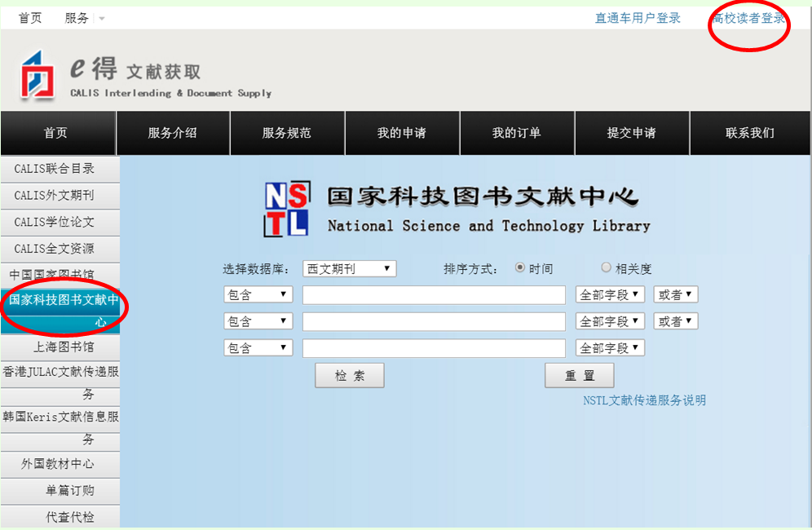This screenshot has width=812, height=530.
Task: Open the 高校读者登录 link
Action: 749,18
